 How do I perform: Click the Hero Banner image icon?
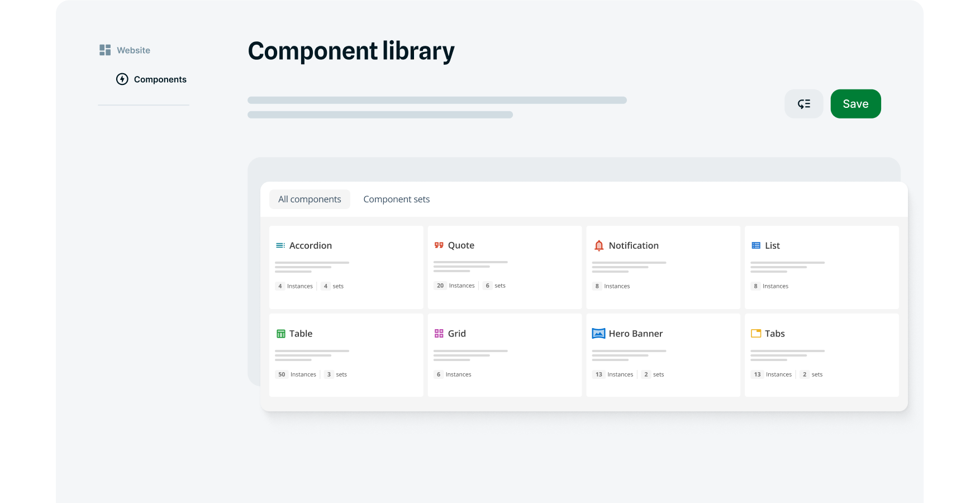pyautogui.click(x=598, y=334)
